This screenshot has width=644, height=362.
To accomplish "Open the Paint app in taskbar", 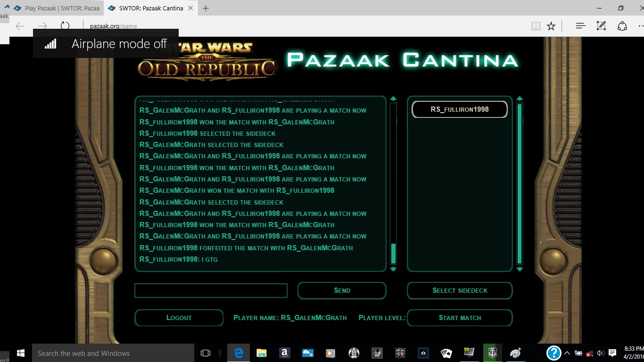I will [515, 353].
